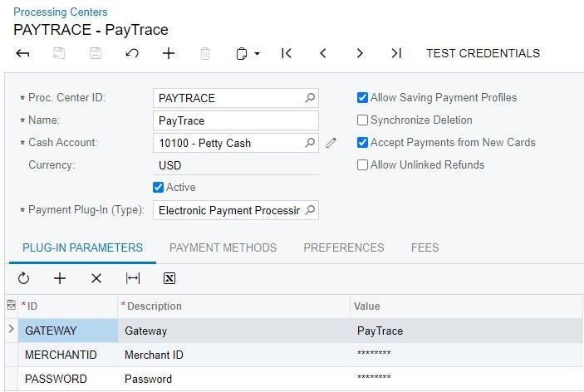The image size is (584, 392).
Task: Select the Password description cell
Action: 234,379
